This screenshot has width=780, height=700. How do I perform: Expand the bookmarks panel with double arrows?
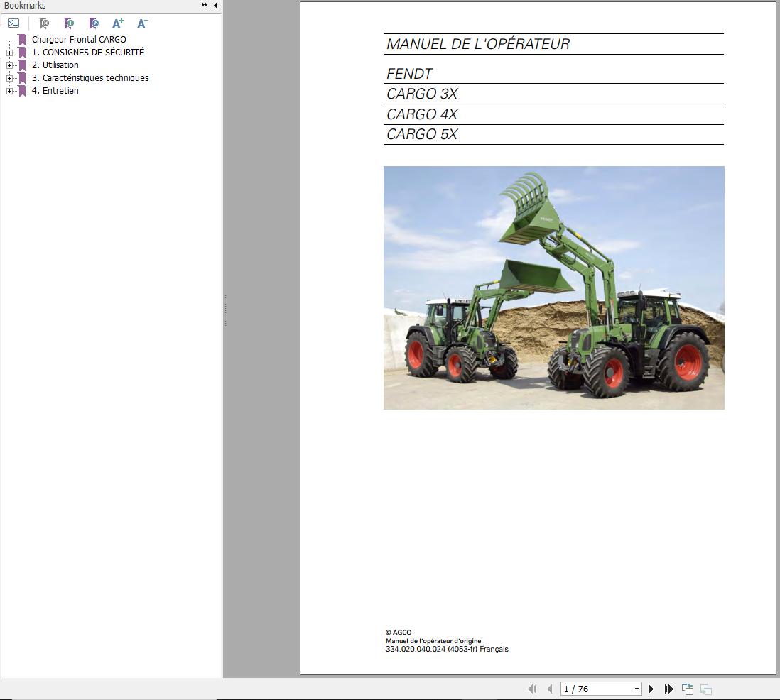[204, 5]
